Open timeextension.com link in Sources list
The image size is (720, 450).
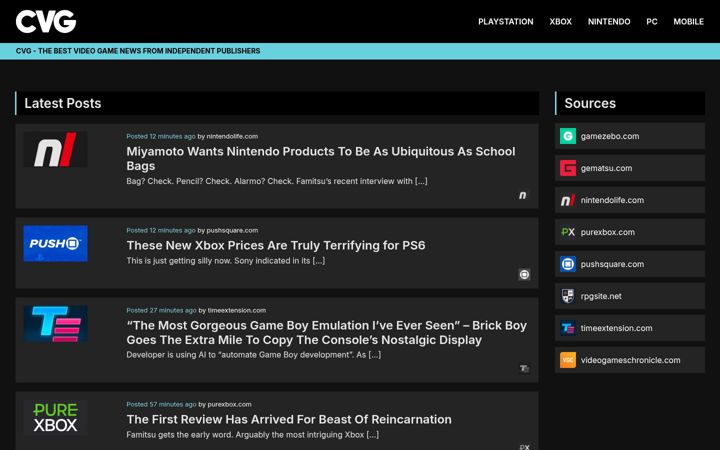pos(616,328)
